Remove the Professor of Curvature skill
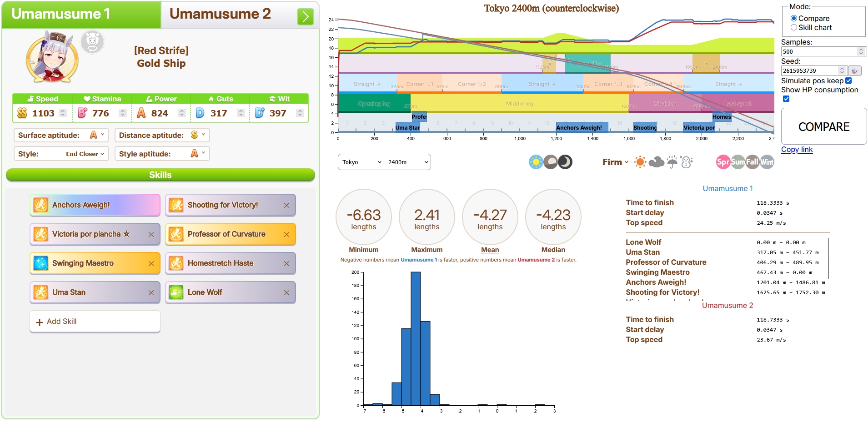Viewport: 868px width, 423px height. click(x=286, y=235)
